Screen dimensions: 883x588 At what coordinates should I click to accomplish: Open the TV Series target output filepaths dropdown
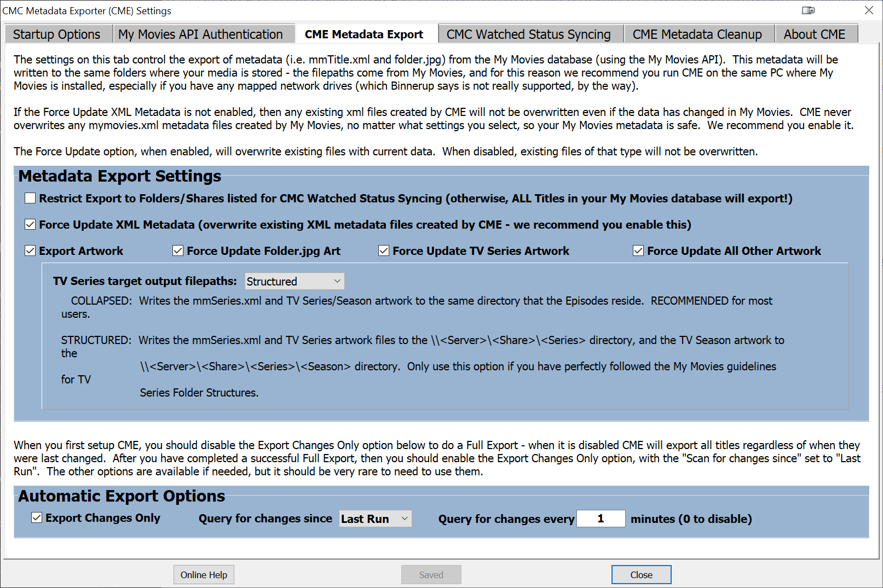(x=295, y=281)
